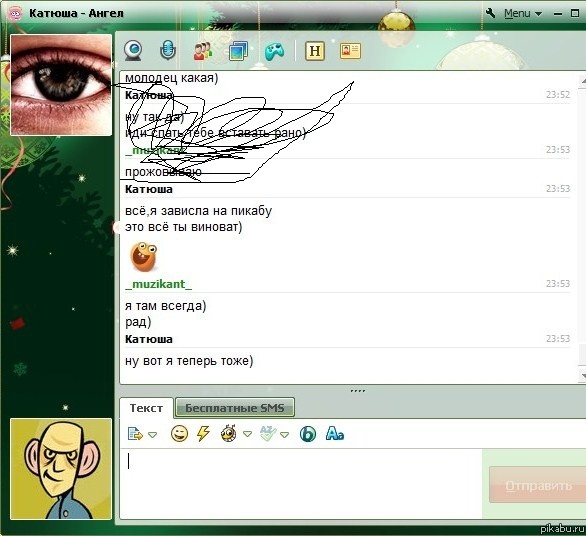This screenshot has width=586, height=536.
Task: Send a lightning bolt buzz nudge
Action: click(x=203, y=434)
